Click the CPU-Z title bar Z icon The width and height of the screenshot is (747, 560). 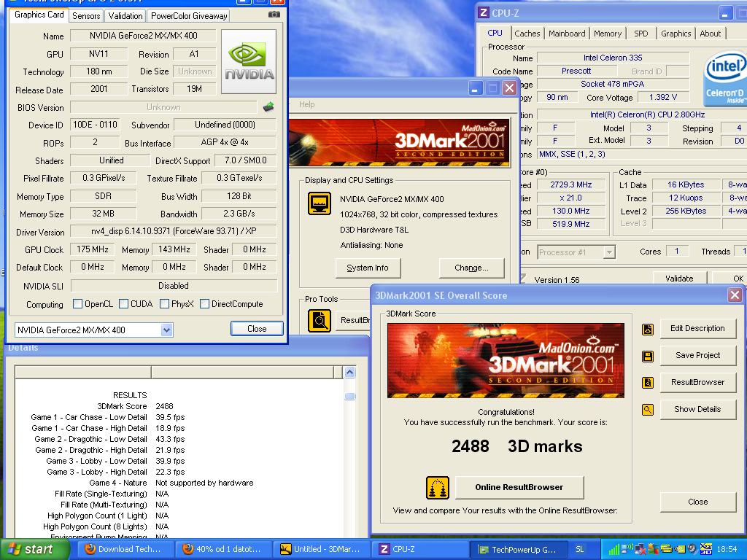point(484,12)
